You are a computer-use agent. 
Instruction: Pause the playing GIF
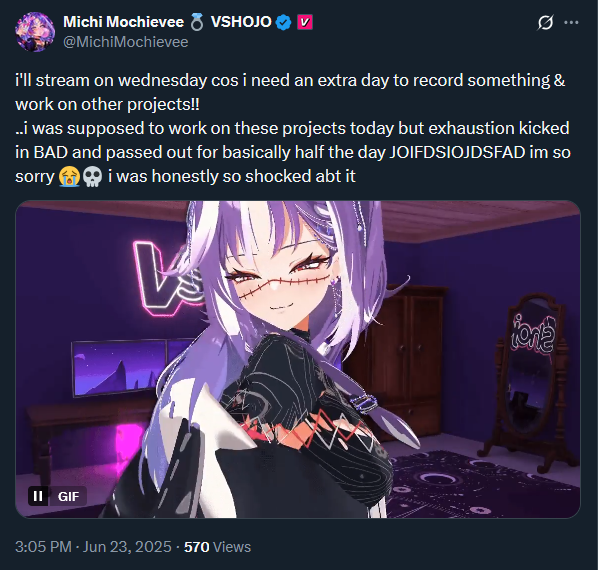coord(38,496)
